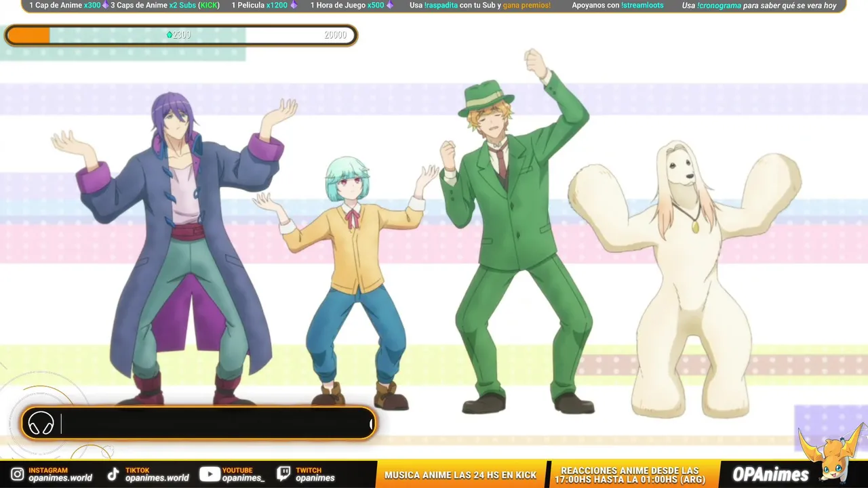868x488 pixels.
Task: Click the Twitch handle opanimes
Action: 315,478
